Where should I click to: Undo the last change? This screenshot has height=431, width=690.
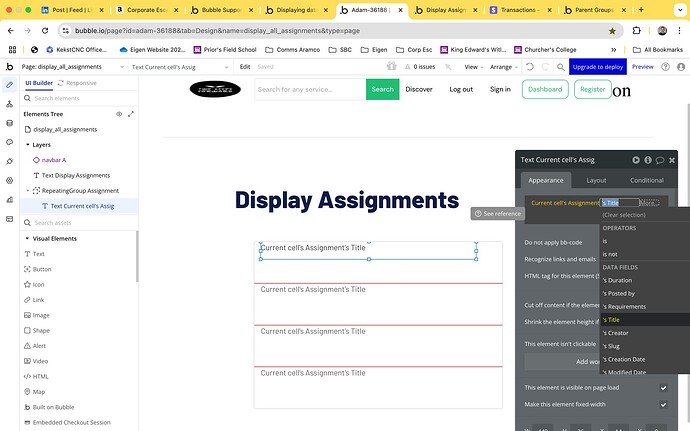[x=530, y=67]
